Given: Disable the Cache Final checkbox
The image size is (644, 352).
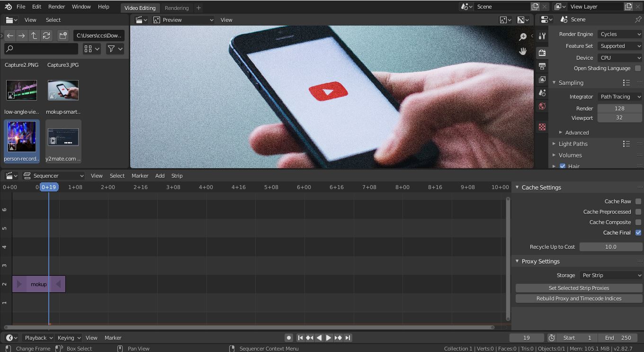Looking at the screenshot, I should (639, 233).
